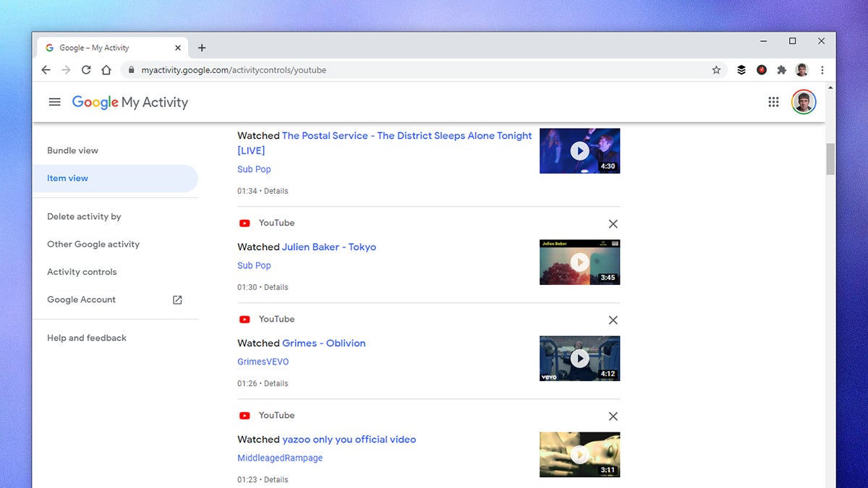Switch to Bundle view

72,150
